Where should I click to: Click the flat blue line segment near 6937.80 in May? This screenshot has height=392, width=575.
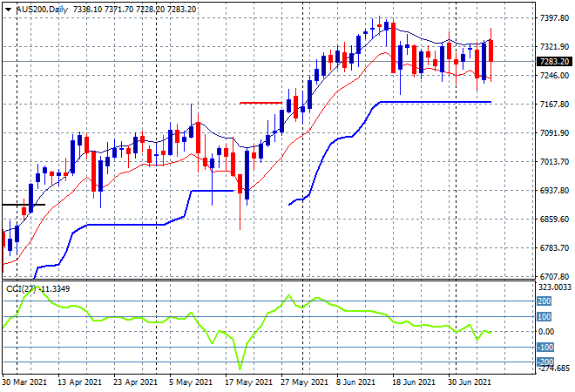213,191
